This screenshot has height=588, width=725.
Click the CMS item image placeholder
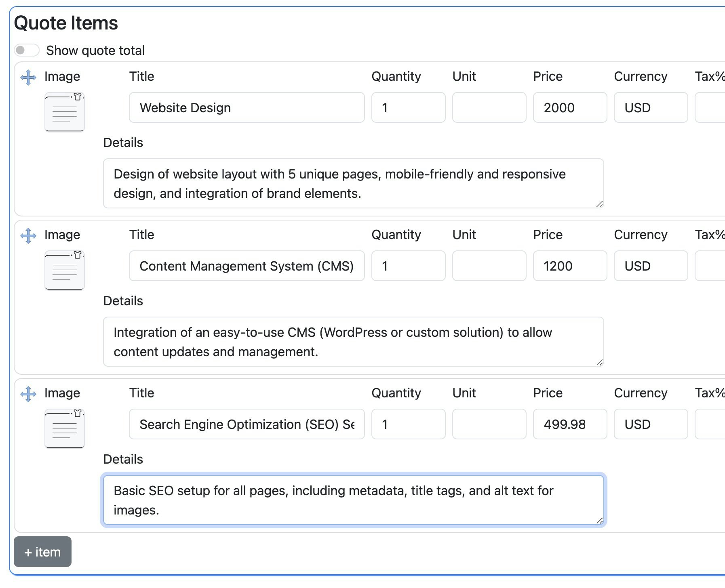(x=65, y=270)
